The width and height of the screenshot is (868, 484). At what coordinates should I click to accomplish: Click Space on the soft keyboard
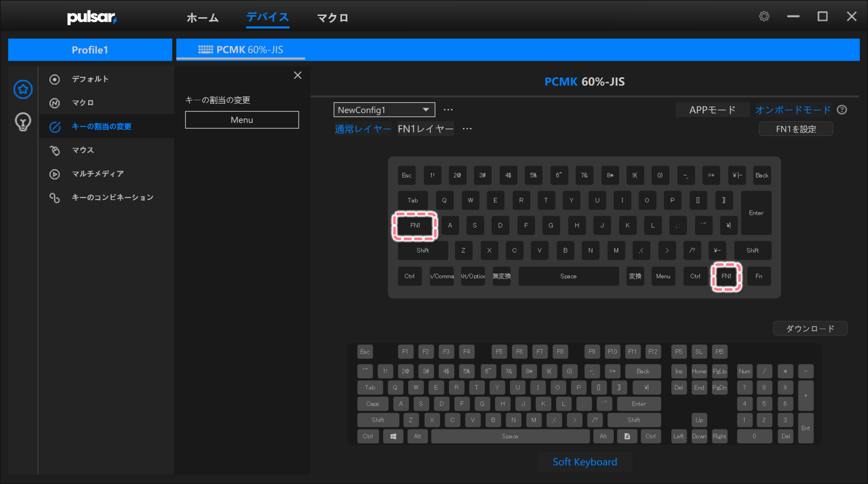pos(510,437)
